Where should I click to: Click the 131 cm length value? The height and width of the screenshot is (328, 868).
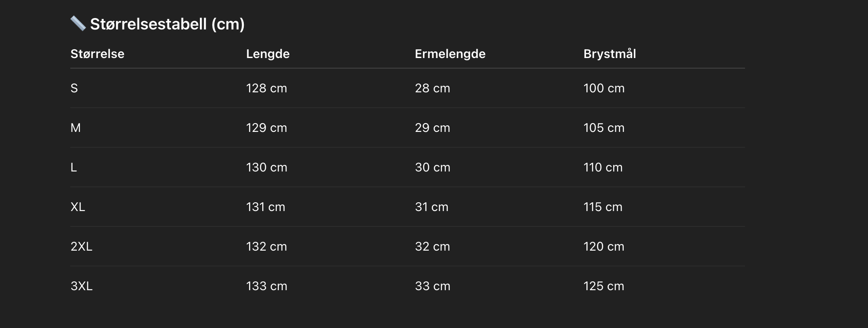[265, 207]
